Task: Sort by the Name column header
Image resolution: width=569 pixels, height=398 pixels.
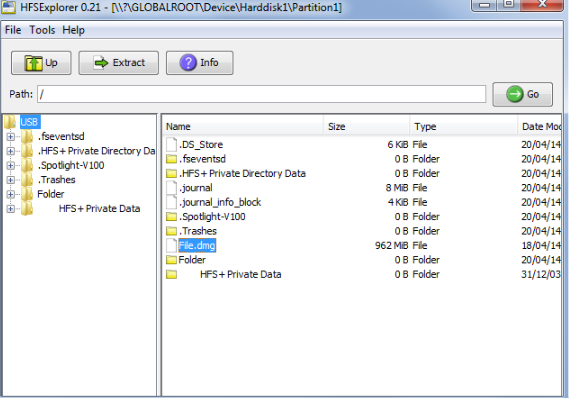Action: [x=243, y=127]
